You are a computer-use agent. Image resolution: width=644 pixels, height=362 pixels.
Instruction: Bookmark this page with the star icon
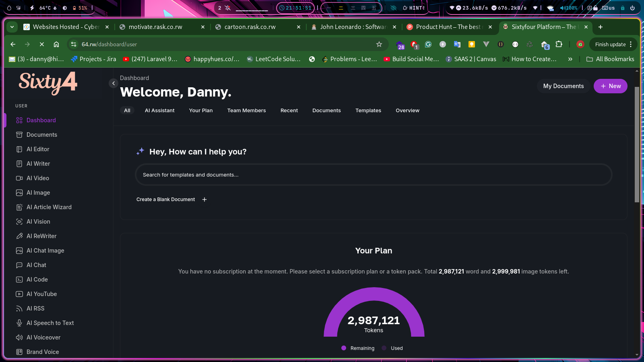379,44
